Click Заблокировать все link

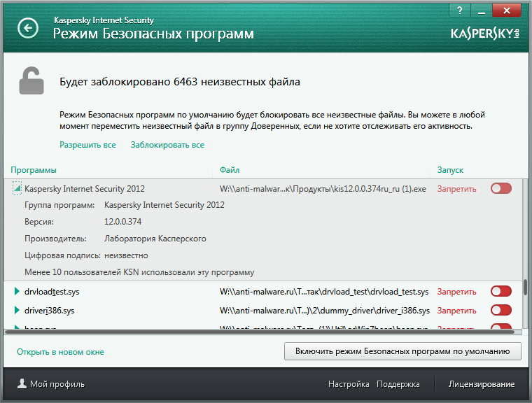[167, 145]
